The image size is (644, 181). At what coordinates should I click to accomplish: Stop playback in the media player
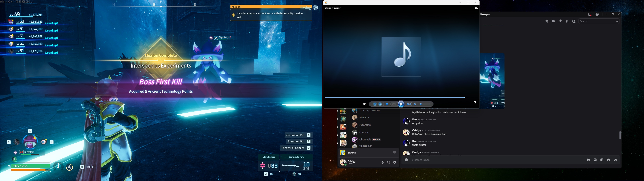(x=387, y=104)
